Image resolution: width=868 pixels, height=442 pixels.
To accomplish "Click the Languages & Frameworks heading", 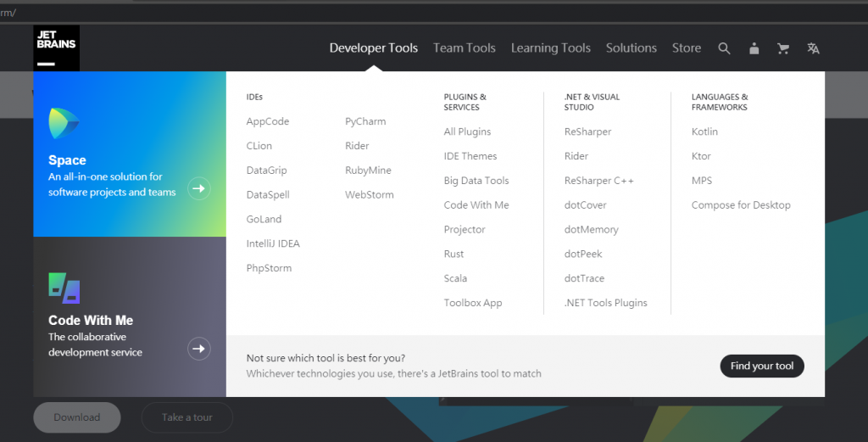I will coord(720,102).
